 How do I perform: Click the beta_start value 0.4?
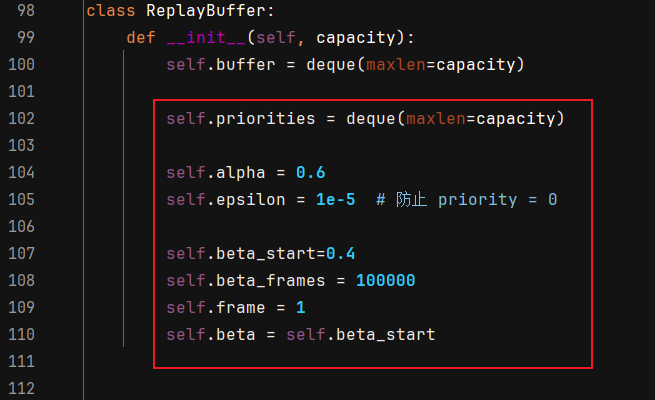pyautogui.click(x=340, y=253)
